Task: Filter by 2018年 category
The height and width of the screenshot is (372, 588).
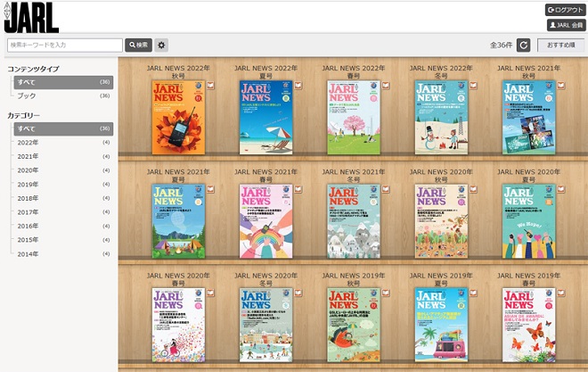Action: (63, 198)
